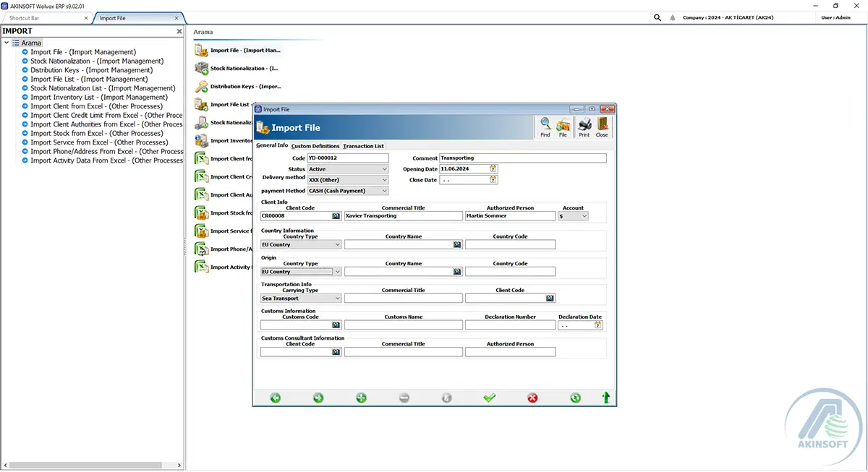Open Carrying Type dropdown Sea Transport
The height and width of the screenshot is (472, 868).
301,299
